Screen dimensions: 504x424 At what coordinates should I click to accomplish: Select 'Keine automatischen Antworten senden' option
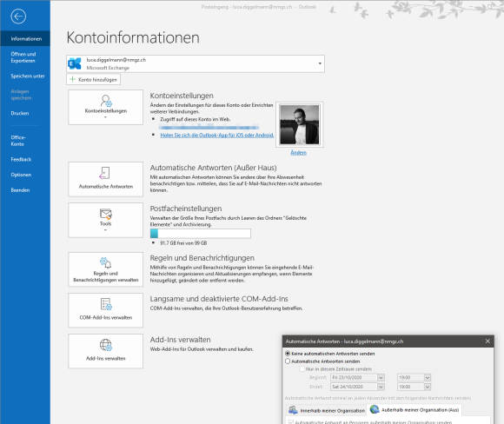pyautogui.click(x=288, y=354)
